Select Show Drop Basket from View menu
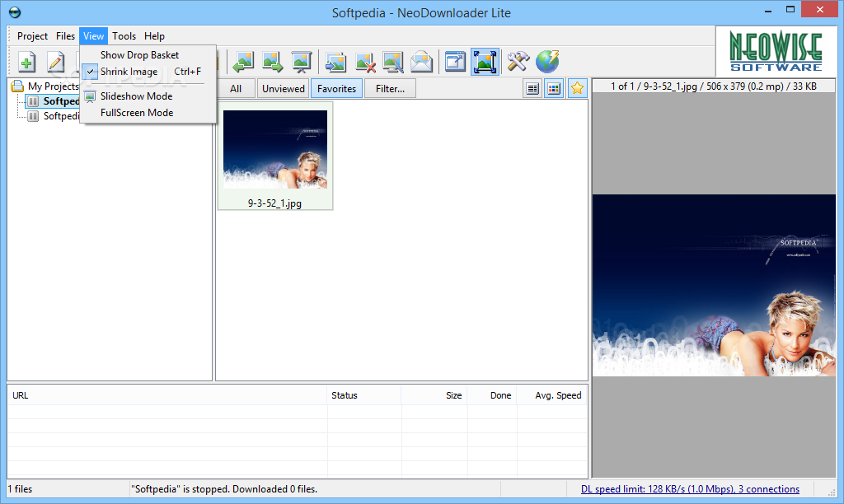The width and height of the screenshot is (844, 504). pyautogui.click(x=148, y=55)
